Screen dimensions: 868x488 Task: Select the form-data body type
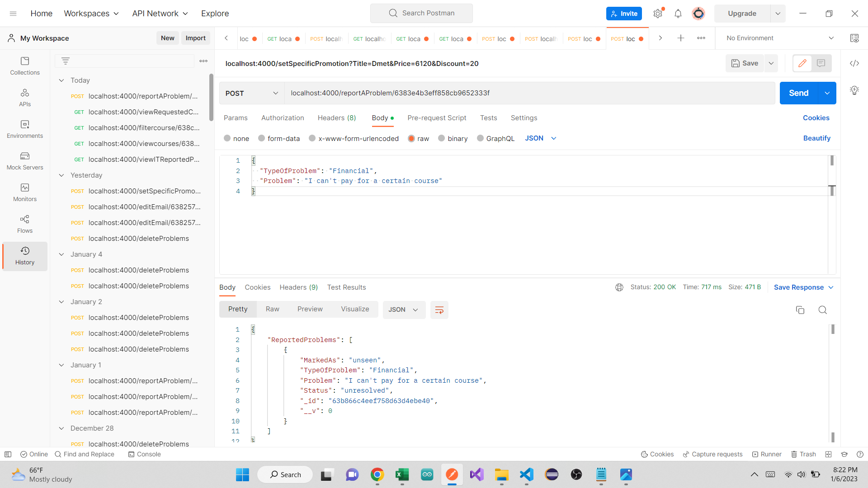(x=279, y=138)
